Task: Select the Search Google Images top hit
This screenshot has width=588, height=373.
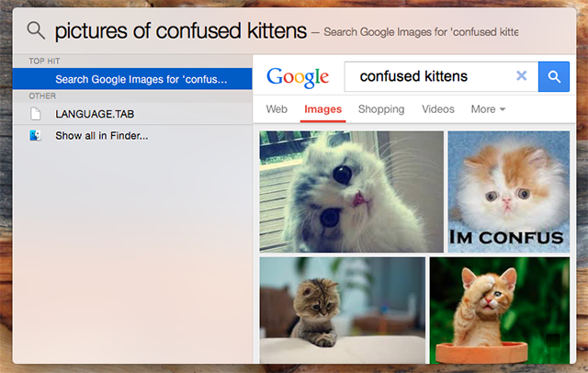Action: (x=132, y=79)
